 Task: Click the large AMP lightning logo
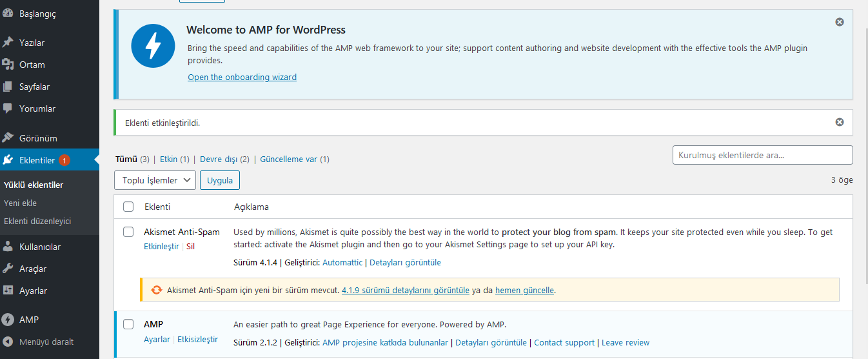point(153,46)
